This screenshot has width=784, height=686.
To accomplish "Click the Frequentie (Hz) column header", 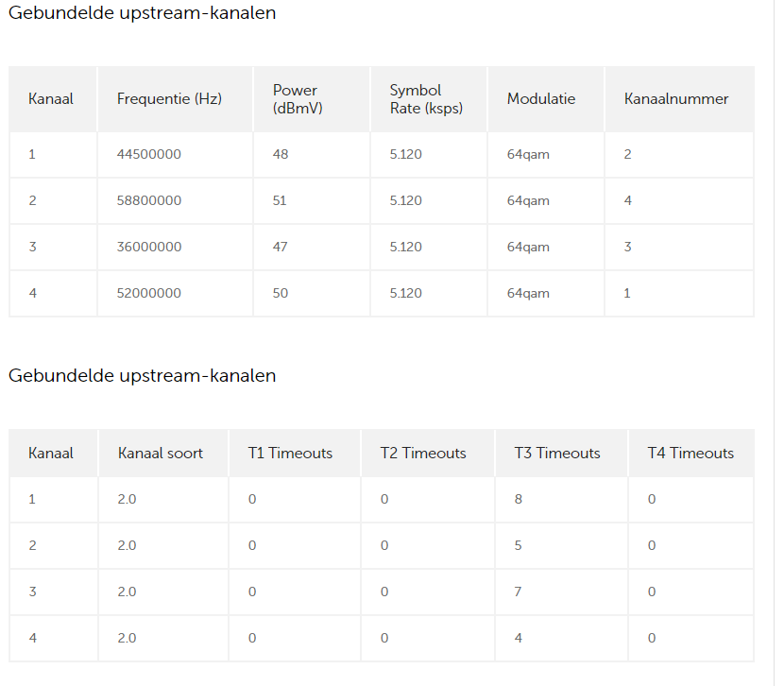I will [169, 99].
